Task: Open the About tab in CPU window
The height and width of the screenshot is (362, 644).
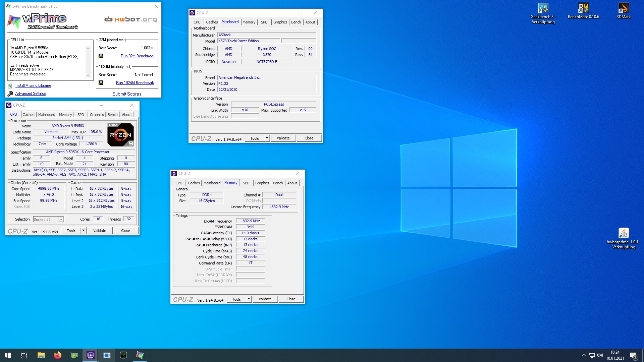Action: [127, 115]
